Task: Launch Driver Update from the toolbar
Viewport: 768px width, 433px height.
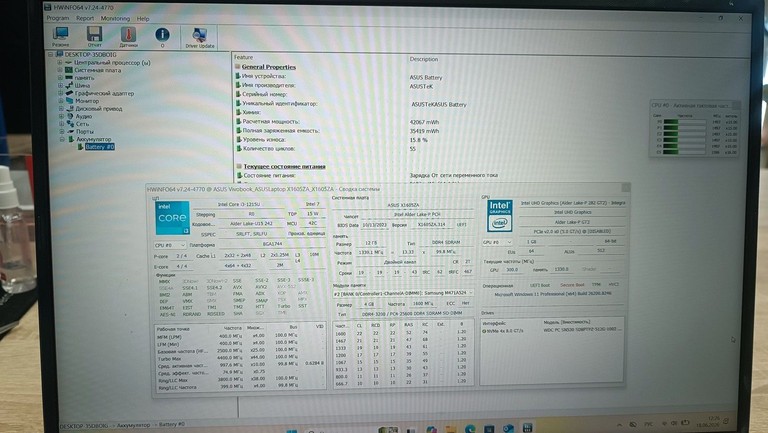Action: [200, 37]
